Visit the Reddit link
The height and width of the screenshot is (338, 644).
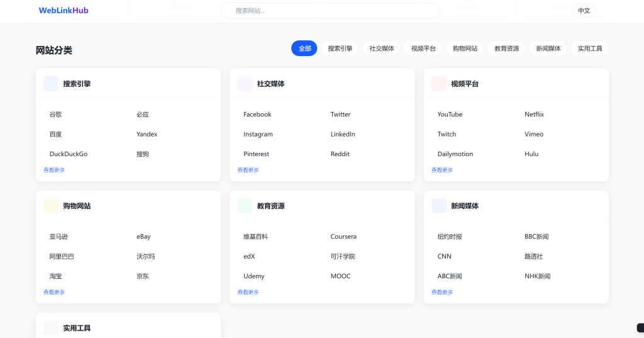(x=340, y=154)
